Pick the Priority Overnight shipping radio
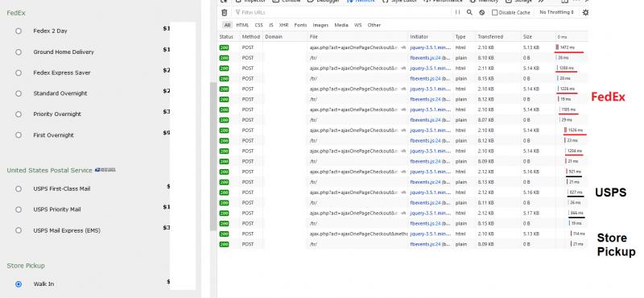The height and width of the screenshot is (298, 644). pyautogui.click(x=19, y=114)
